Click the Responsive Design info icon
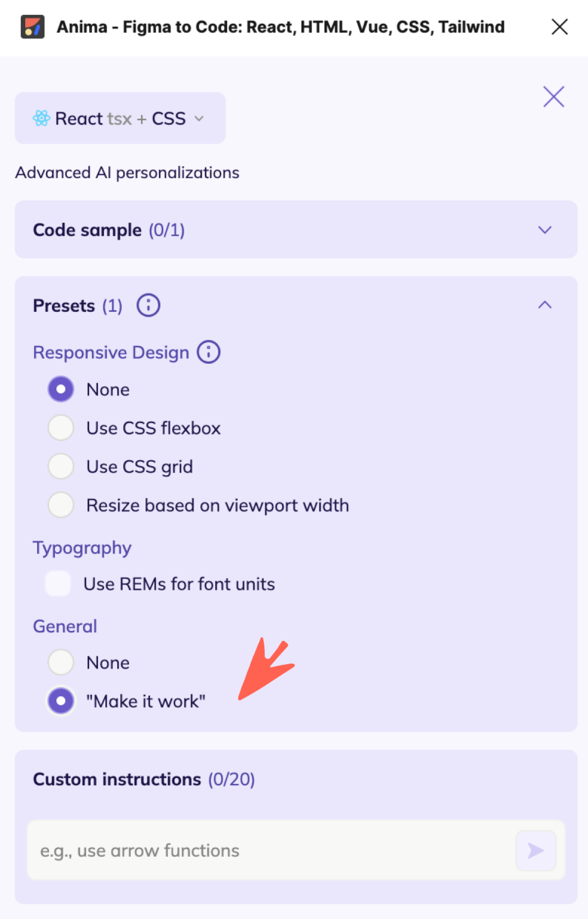588x919 pixels. pyautogui.click(x=208, y=352)
